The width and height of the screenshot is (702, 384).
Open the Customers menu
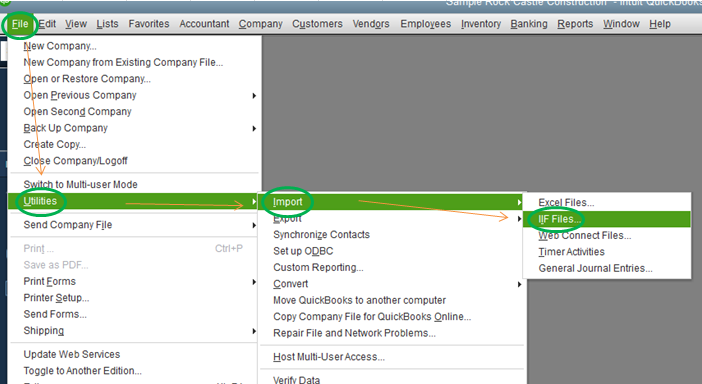pyautogui.click(x=317, y=24)
